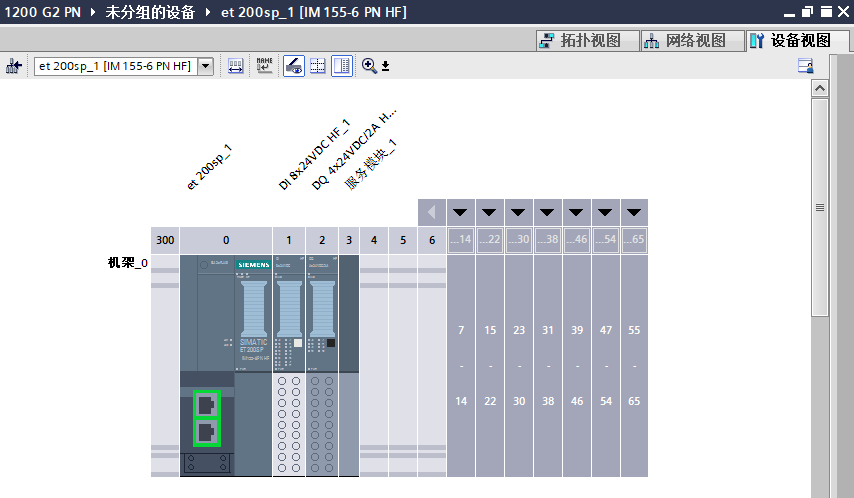Click the address labels icon with double arrow
This screenshot has height=498, width=854.
tap(236, 66)
